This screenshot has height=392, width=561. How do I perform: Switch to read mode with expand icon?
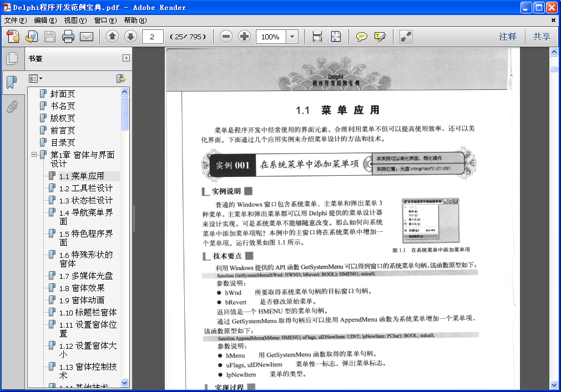tap(406, 37)
